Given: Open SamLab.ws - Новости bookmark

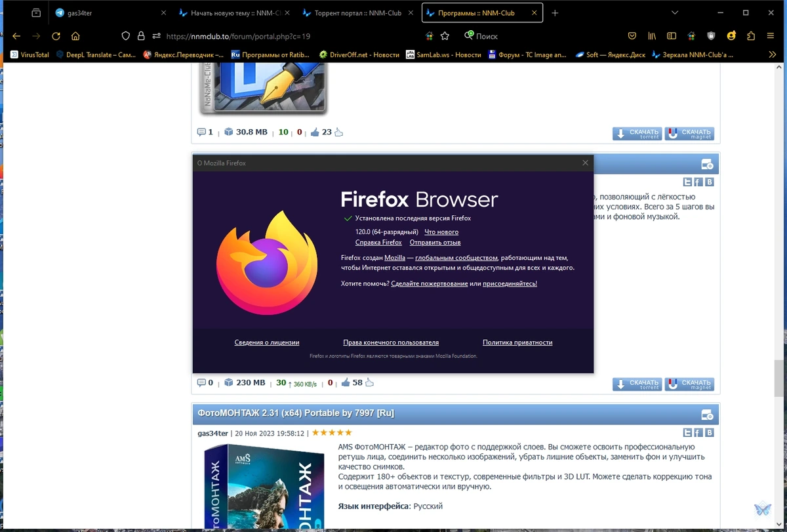Looking at the screenshot, I should pos(444,55).
